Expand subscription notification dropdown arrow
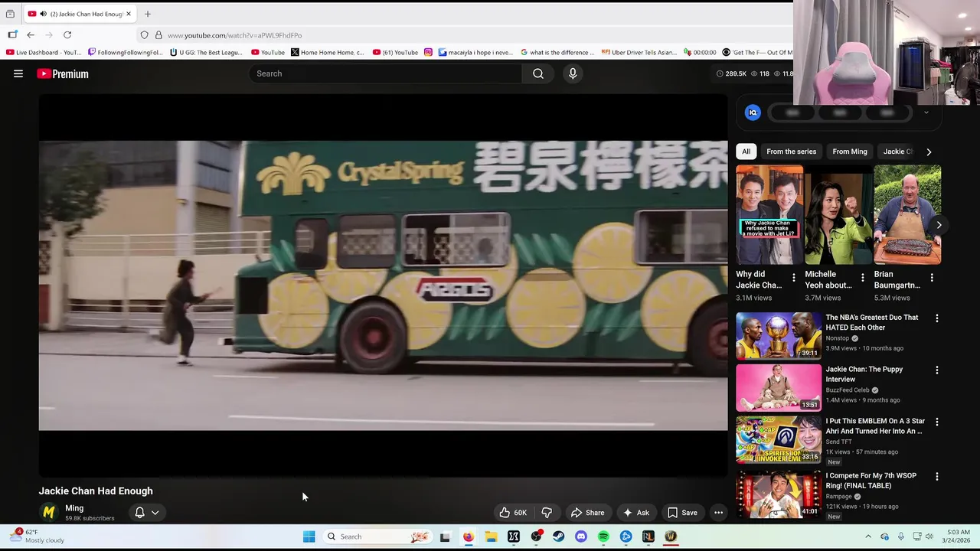980x551 pixels. pyautogui.click(x=155, y=513)
